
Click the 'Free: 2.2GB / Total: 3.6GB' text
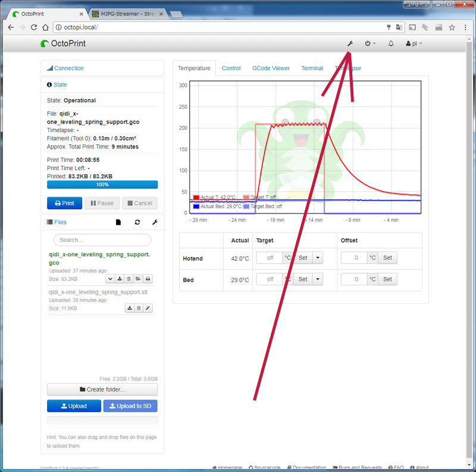pos(129,379)
